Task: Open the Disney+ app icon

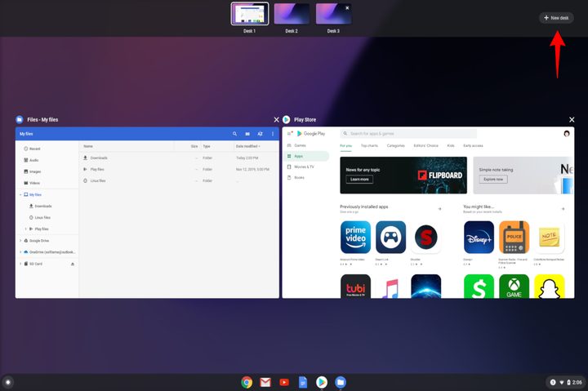Action: (x=479, y=238)
